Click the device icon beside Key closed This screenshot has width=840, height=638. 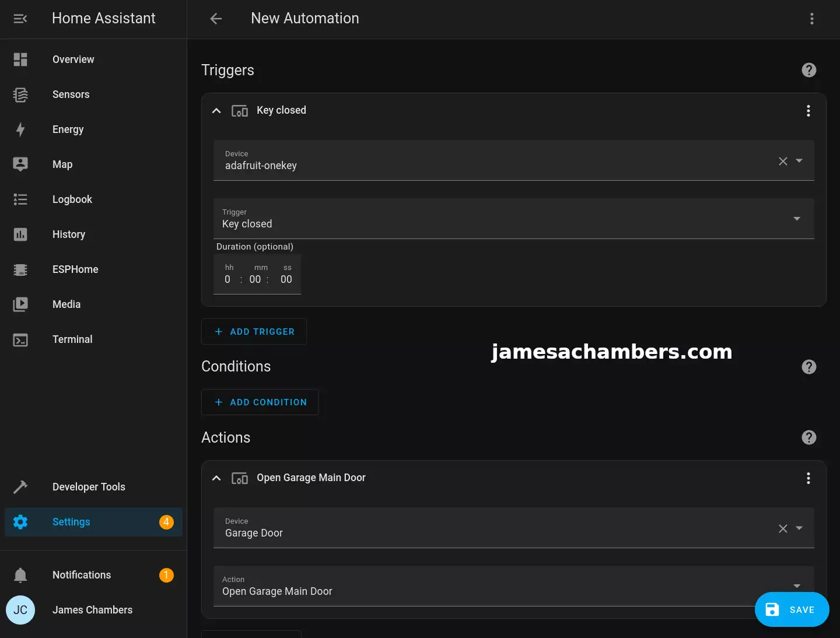(240, 111)
